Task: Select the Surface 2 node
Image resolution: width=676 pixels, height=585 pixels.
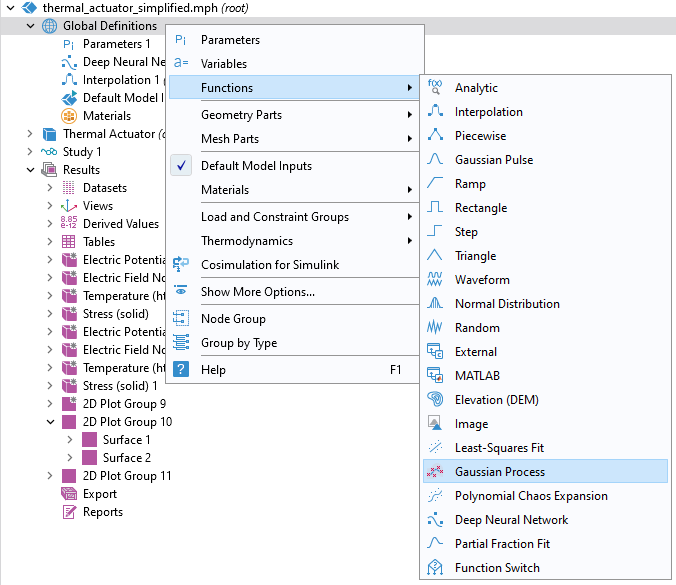Action: 127,458
